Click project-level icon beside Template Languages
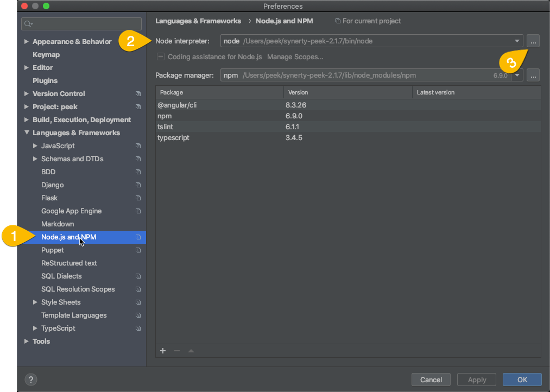 [138, 315]
